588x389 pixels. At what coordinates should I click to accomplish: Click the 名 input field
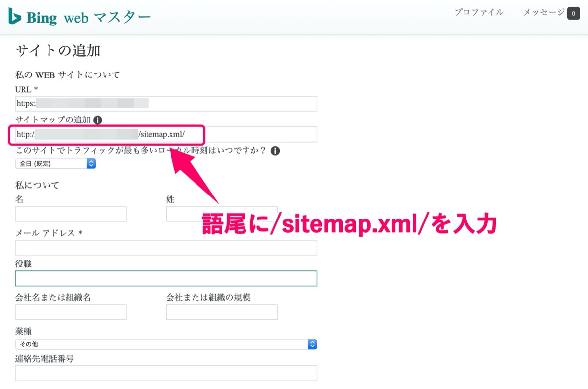[71, 214]
